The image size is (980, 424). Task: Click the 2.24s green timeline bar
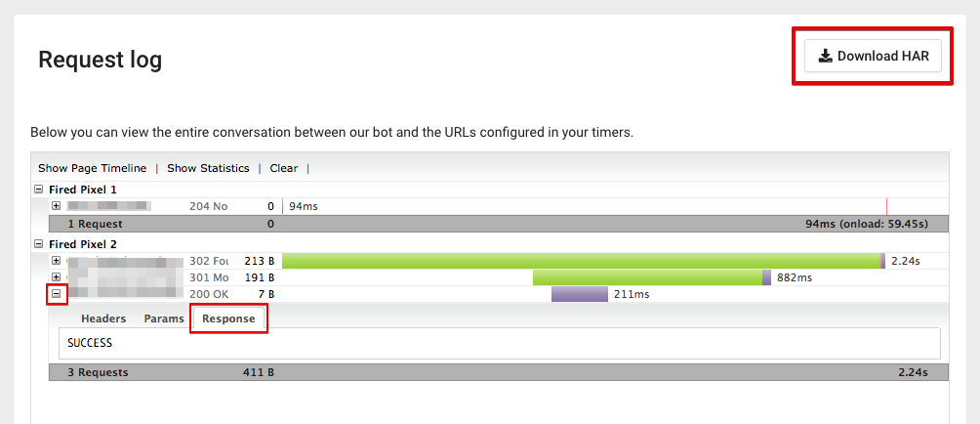coord(581,261)
